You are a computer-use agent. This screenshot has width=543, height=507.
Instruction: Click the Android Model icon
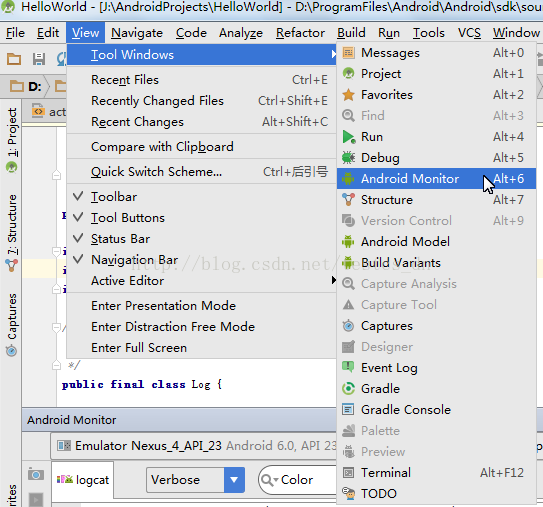click(348, 242)
